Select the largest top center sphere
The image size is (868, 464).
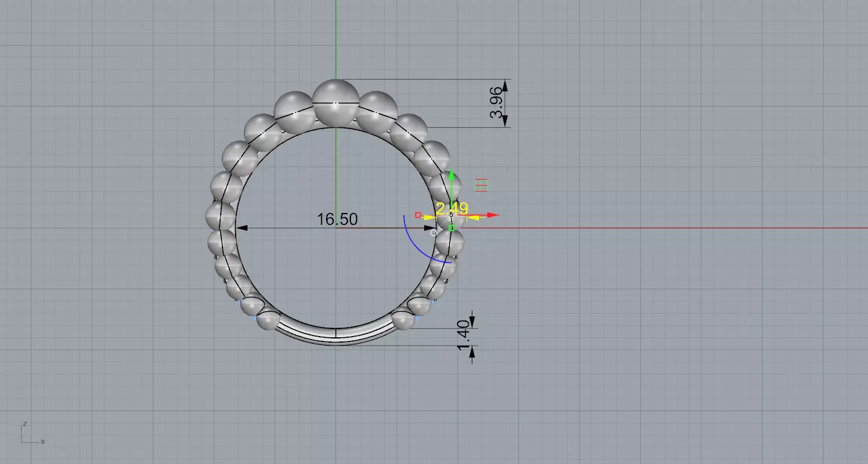tap(336, 102)
